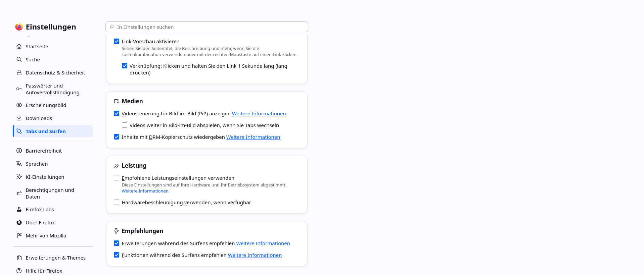Check Empfohlene Leistungseinstellungen verwenden
Screen dimensions: 644x276
[x=117, y=178]
